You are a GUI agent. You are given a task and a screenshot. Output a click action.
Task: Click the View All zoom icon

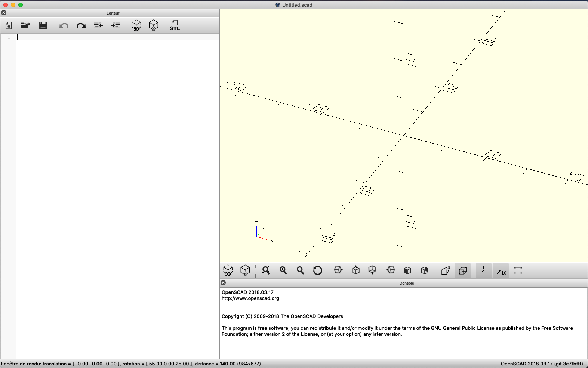point(266,270)
